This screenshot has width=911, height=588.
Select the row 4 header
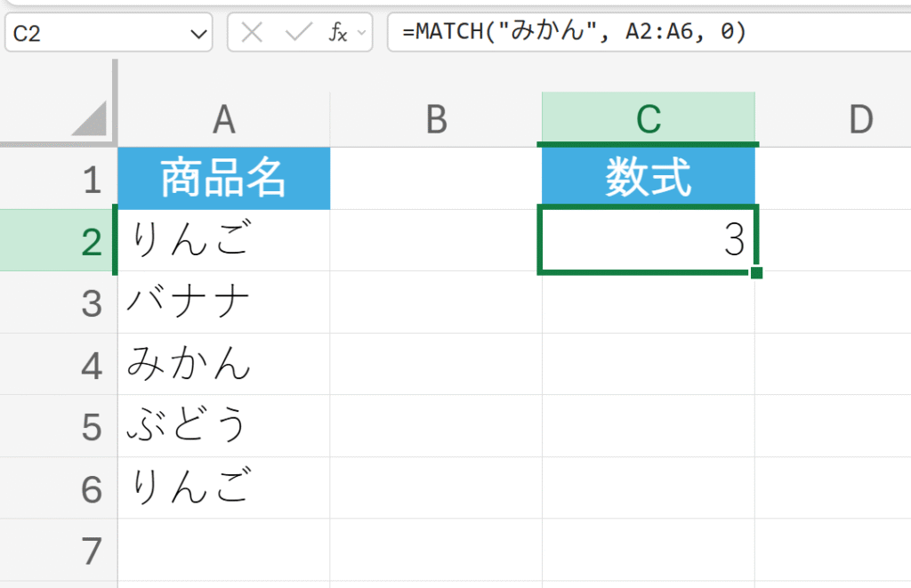pyautogui.click(x=91, y=365)
